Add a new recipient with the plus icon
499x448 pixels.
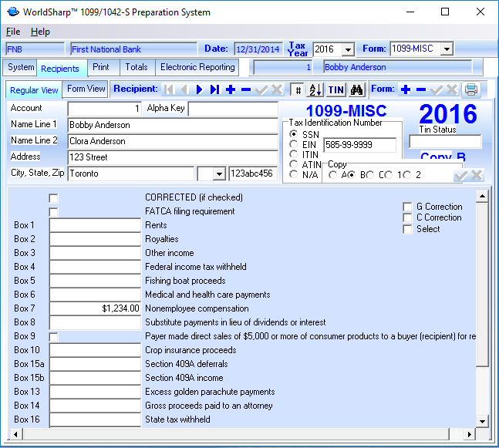click(231, 89)
